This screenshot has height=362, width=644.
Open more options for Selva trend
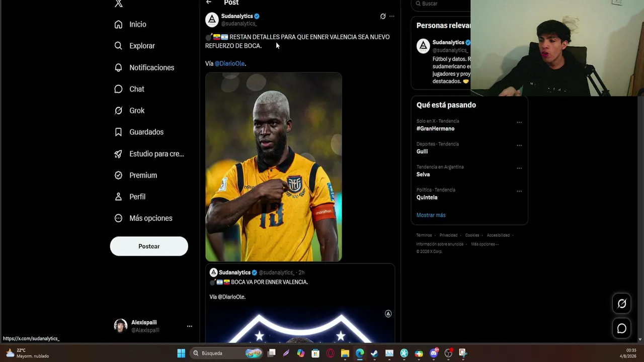(519, 168)
